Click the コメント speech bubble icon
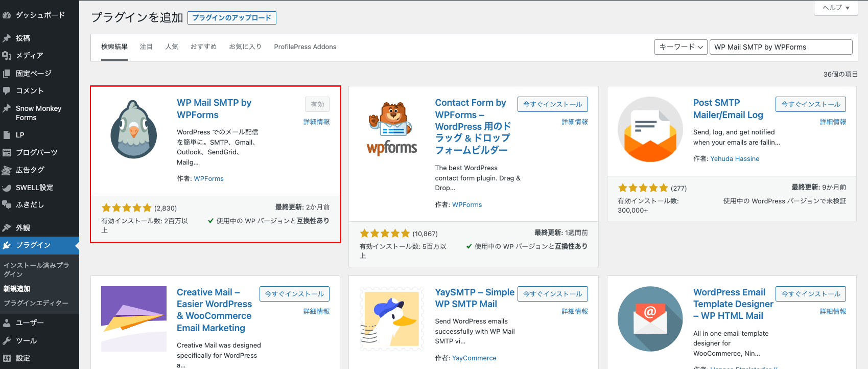The image size is (868, 369). (7, 91)
